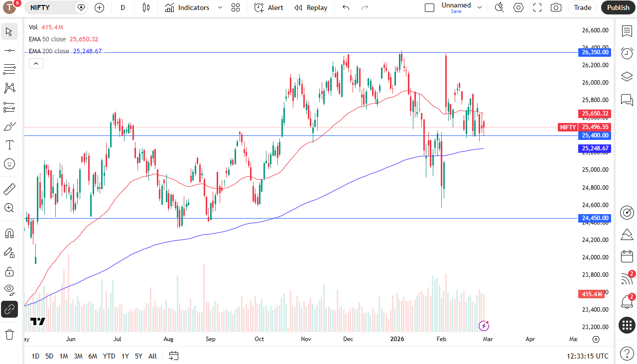This screenshot has width=637, height=364.
Task: Open the chats panel
Action: (x=627, y=100)
